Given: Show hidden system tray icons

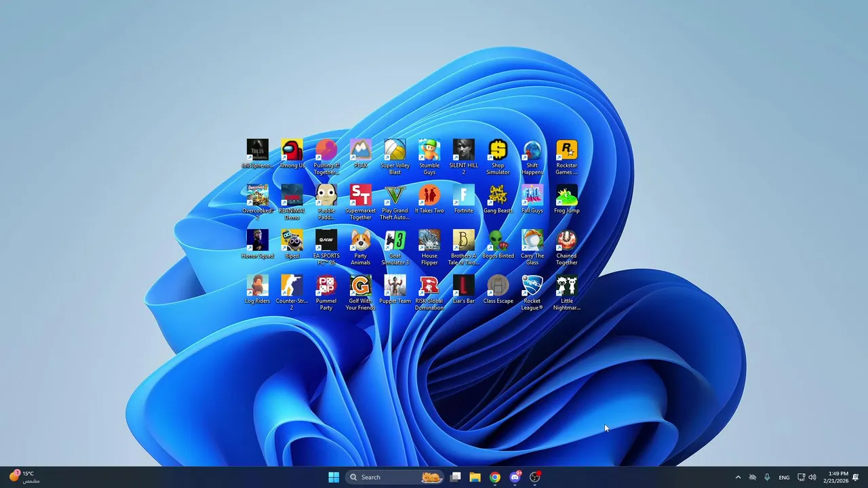Looking at the screenshot, I should pos(738,477).
